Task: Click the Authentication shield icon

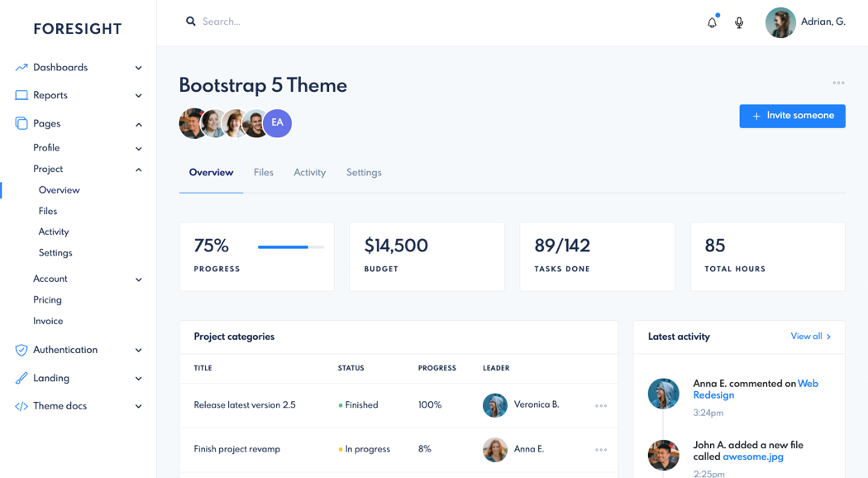Action: click(x=21, y=351)
